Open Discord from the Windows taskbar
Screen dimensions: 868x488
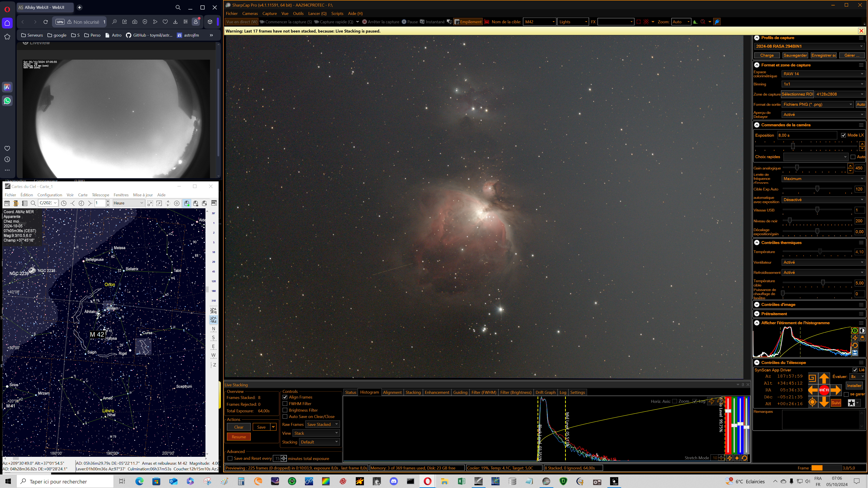click(394, 481)
